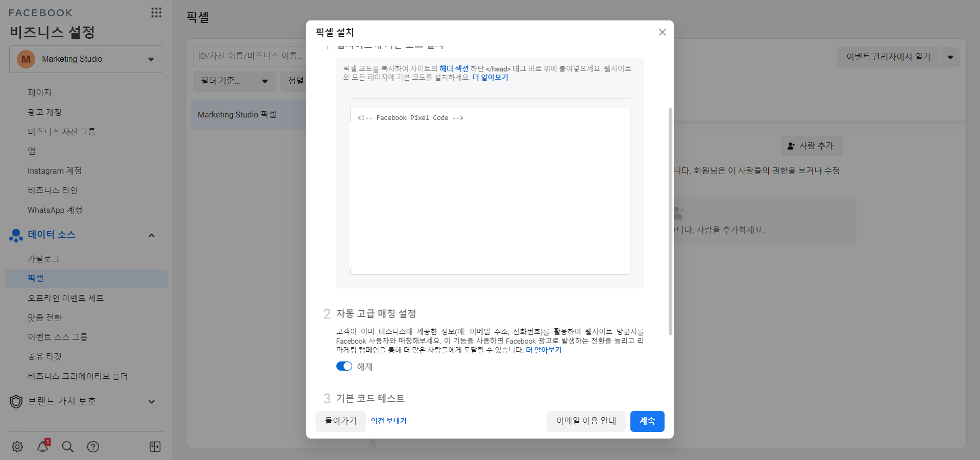Click the dialog vertical scrollbar

(x=670, y=222)
